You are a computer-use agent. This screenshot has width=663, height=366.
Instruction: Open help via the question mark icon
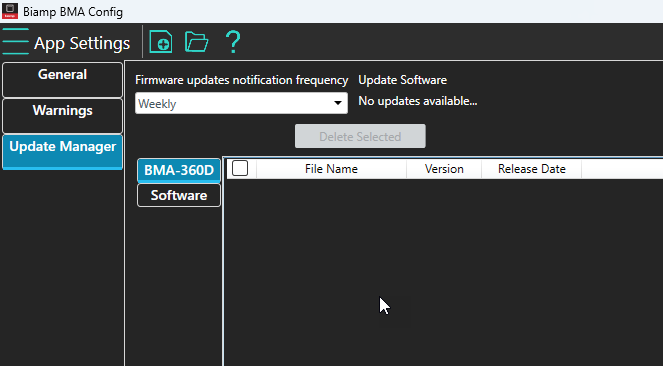tap(233, 42)
